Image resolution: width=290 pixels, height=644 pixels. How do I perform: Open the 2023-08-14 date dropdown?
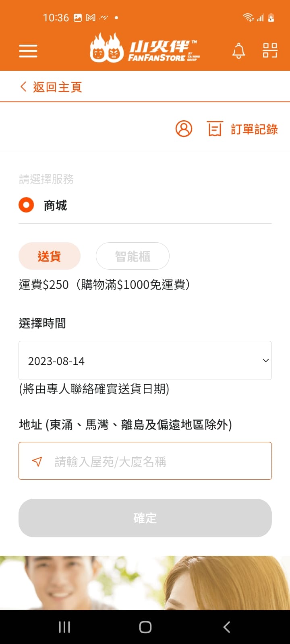pos(145,361)
